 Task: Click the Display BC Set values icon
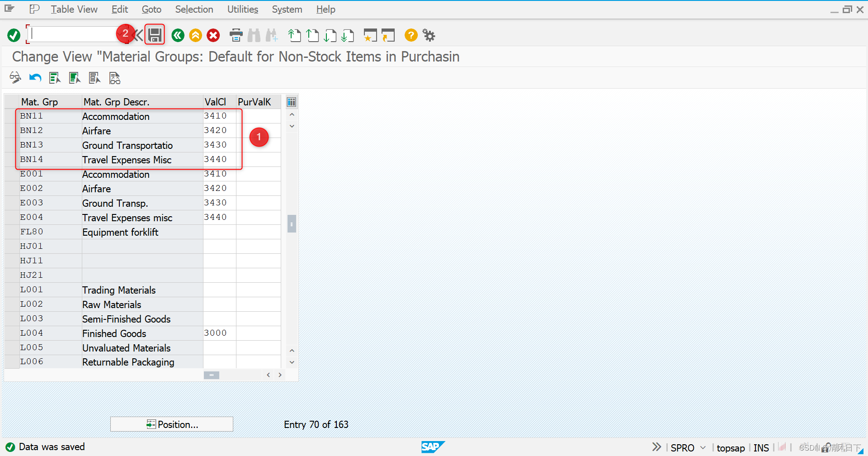[115, 78]
